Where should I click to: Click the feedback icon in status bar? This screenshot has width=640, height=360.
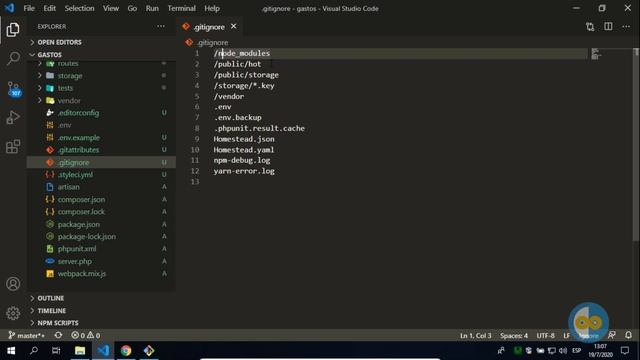click(x=611, y=335)
